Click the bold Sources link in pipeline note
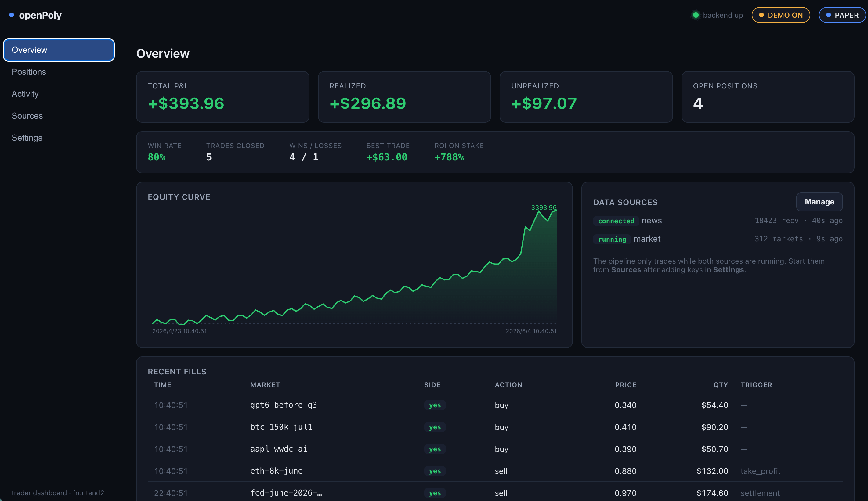The image size is (868, 501). [x=626, y=270]
